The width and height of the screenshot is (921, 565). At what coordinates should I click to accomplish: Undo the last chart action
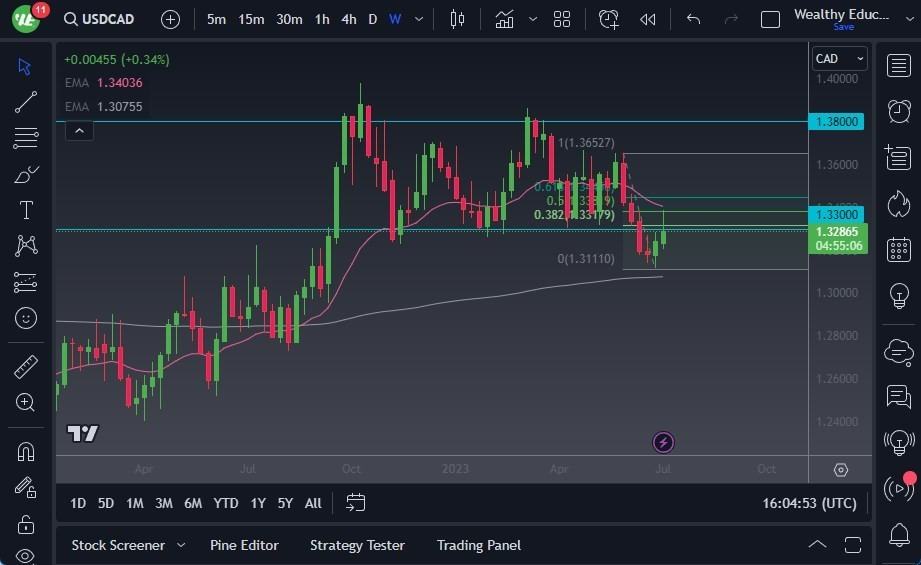694,19
